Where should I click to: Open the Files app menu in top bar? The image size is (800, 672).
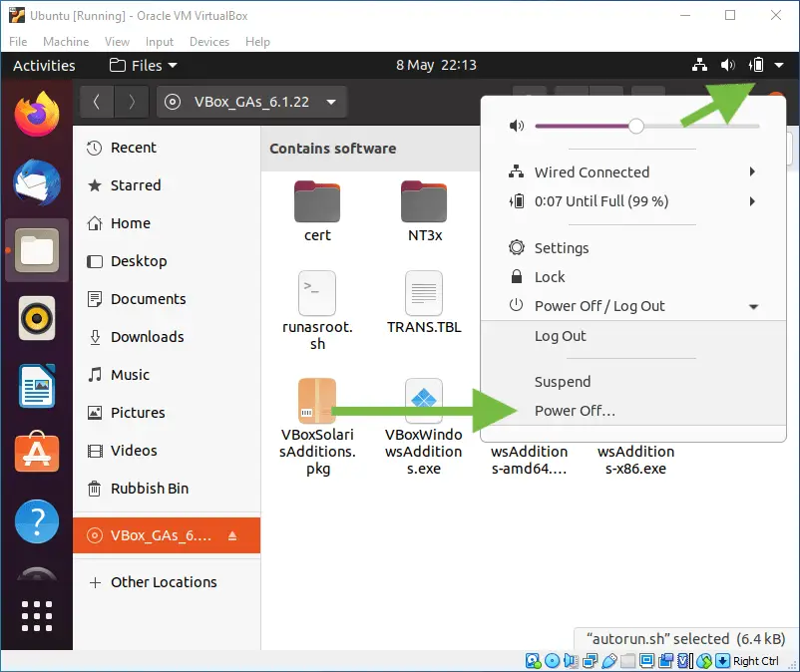144,65
